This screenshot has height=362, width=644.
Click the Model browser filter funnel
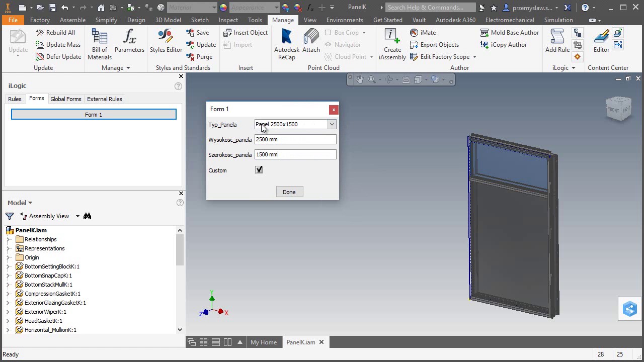10,216
